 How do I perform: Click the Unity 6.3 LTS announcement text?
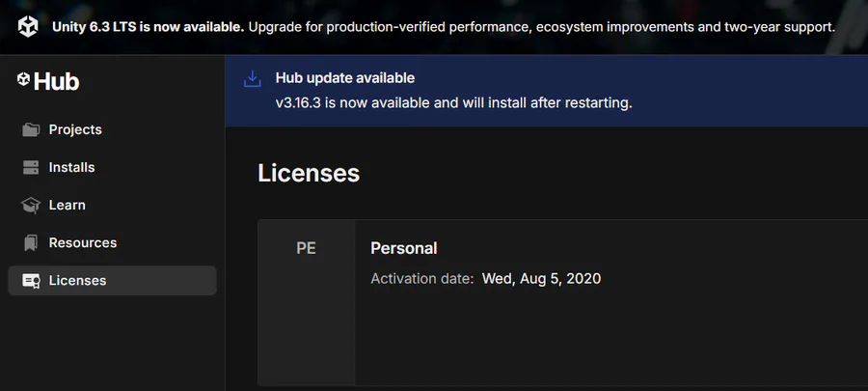(444, 27)
